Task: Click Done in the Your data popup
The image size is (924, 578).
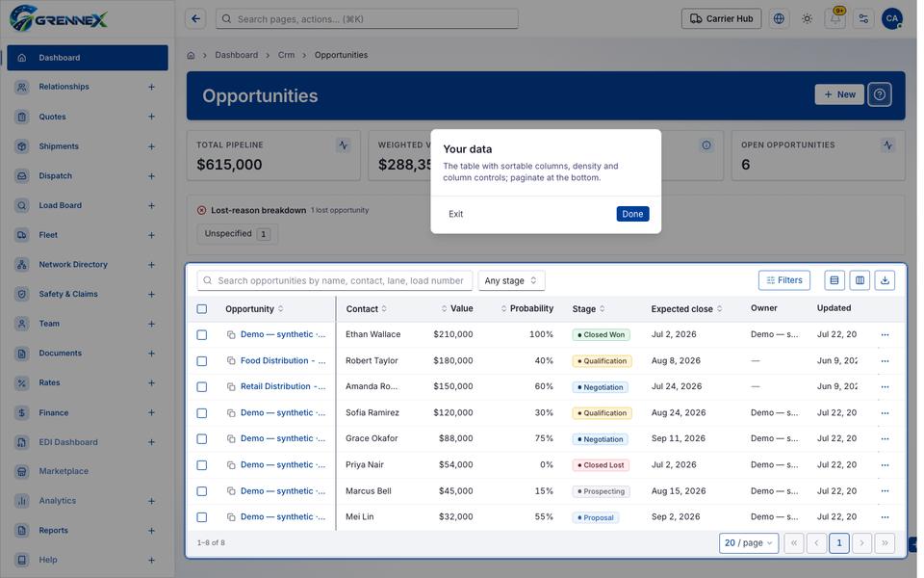Action: coord(632,214)
